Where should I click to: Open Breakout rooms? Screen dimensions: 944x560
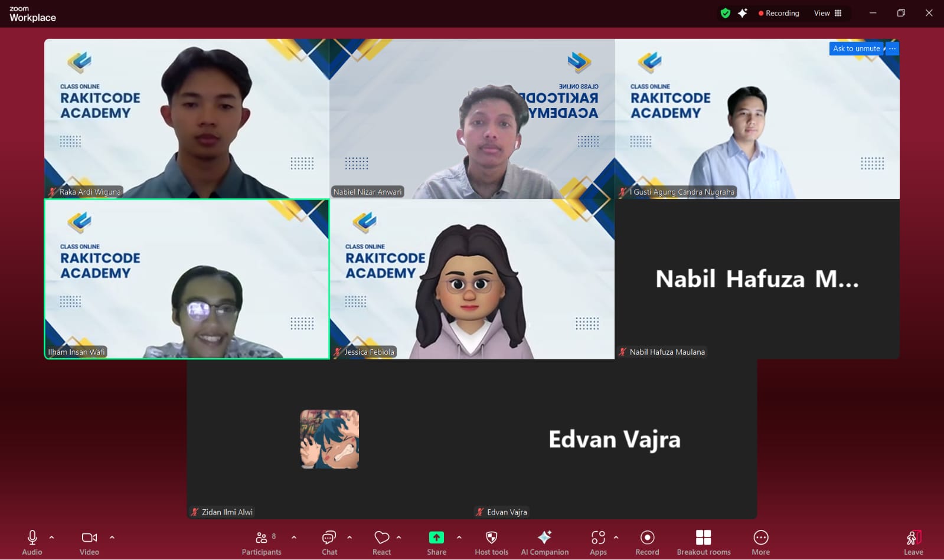(703, 543)
